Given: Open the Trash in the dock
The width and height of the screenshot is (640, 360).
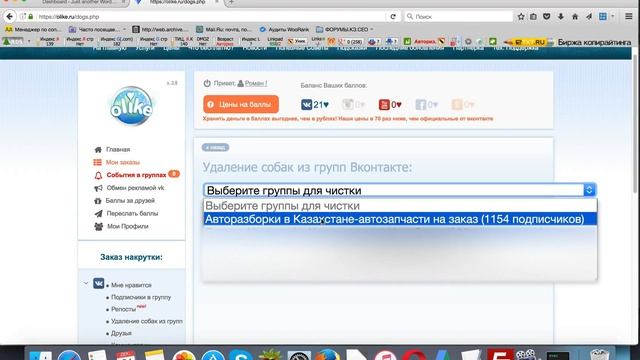Looking at the screenshot, I should [x=600, y=355].
